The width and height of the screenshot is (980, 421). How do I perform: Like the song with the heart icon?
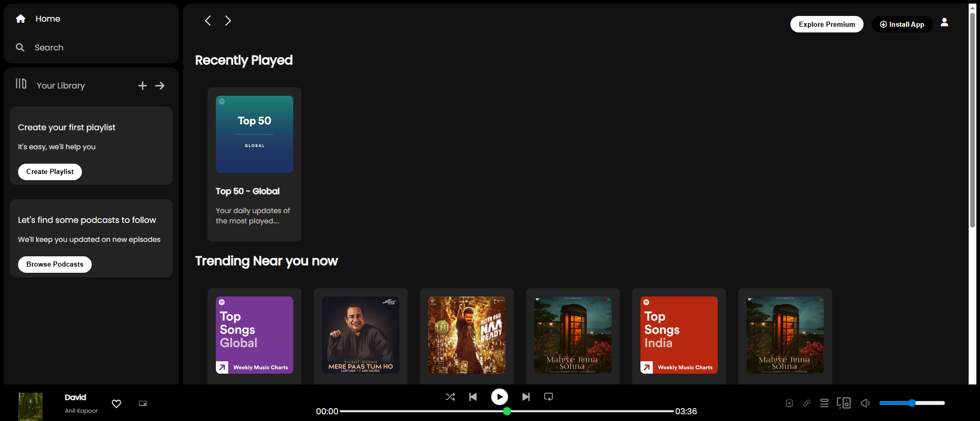(x=116, y=404)
